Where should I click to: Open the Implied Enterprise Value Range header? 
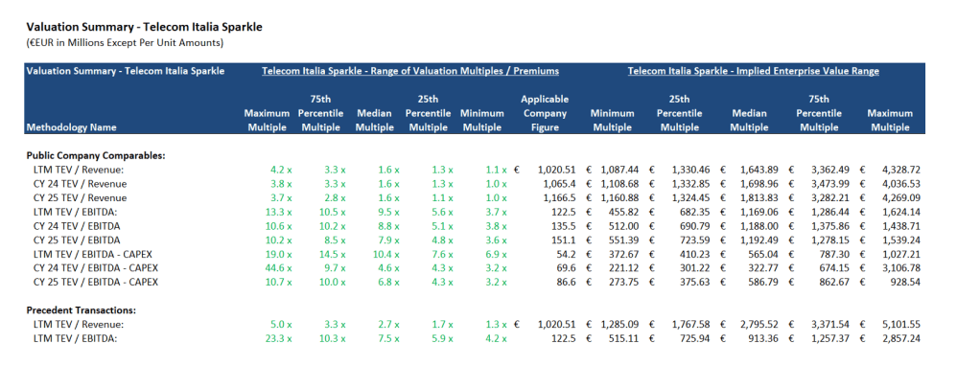(753, 71)
